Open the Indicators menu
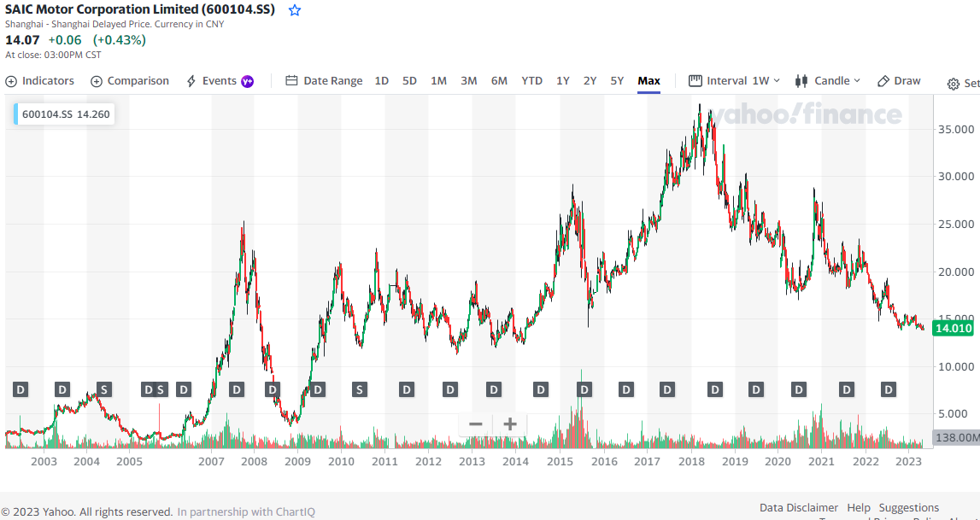Screen dimensions: 980x520 [x=39, y=80]
